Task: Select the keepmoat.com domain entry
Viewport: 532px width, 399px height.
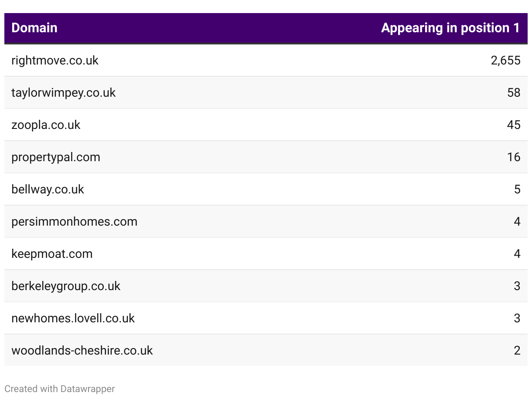Action: pyautogui.click(x=52, y=254)
